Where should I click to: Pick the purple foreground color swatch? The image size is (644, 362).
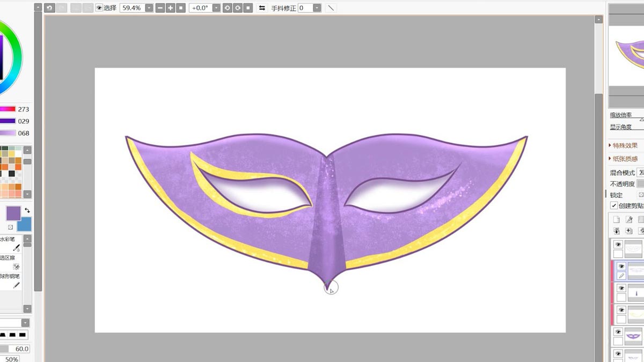click(x=13, y=213)
